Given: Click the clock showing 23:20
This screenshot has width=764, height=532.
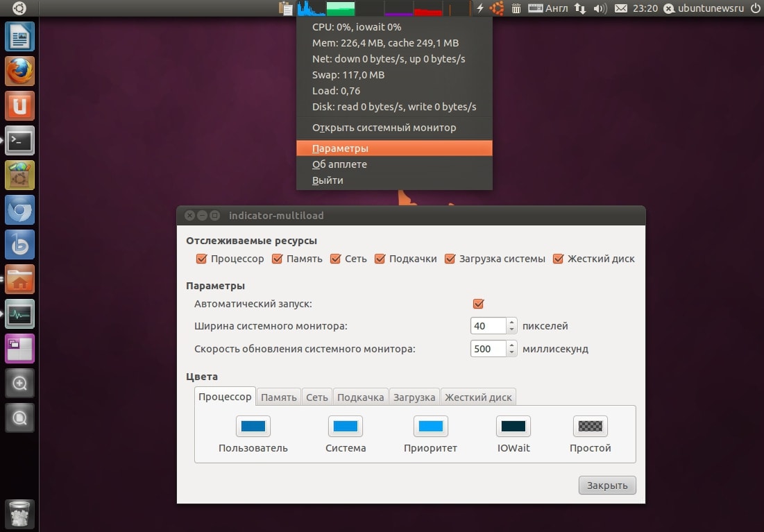Looking at the screenshot, I should [x=645, y=8].
